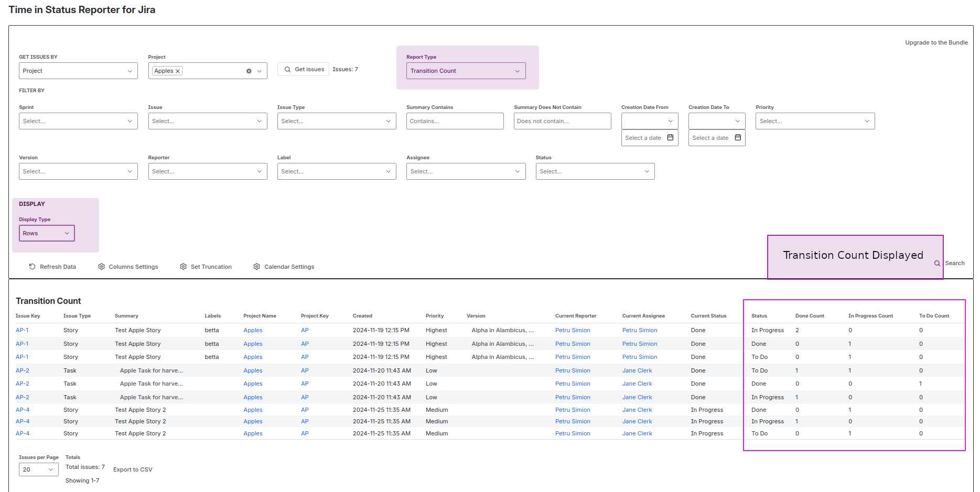Click the 'Showing 1-7' text
Image resolution: width=980 pixels, height=492 pixels.
click(x=82, y=480)
